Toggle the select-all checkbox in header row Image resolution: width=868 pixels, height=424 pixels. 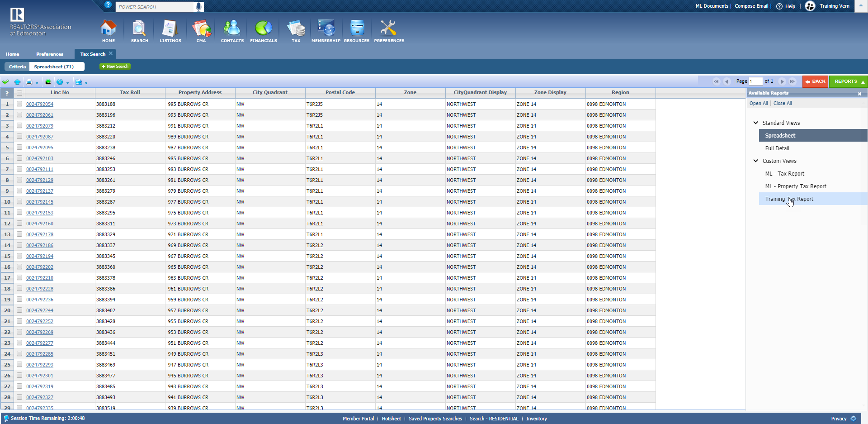[x=19, y=93]
